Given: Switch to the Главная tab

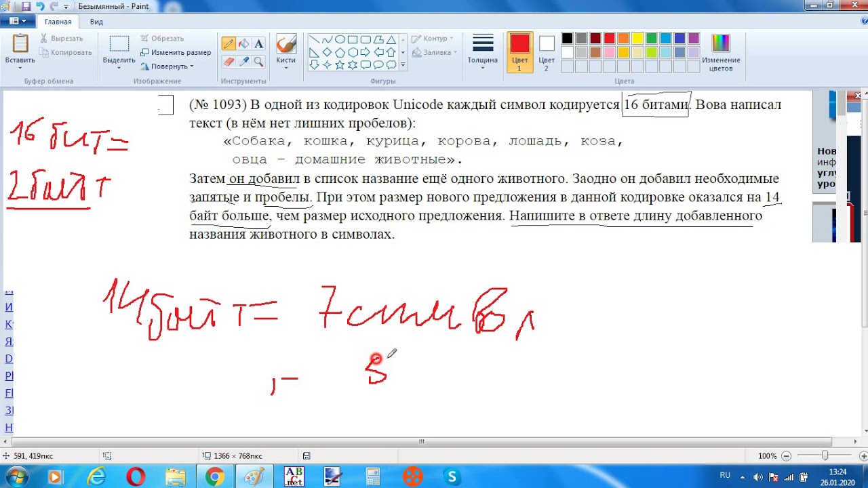Looking at the screenshot, I should pos(58,22).
